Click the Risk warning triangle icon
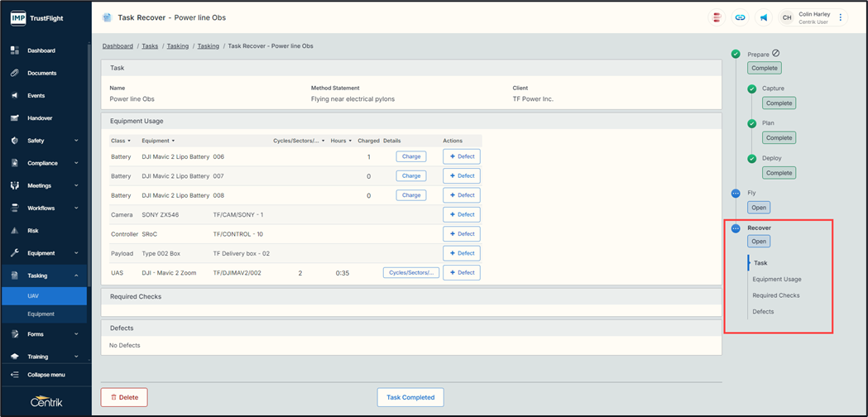This screenshot has height=417, width=868. click(x=15, y=231)
